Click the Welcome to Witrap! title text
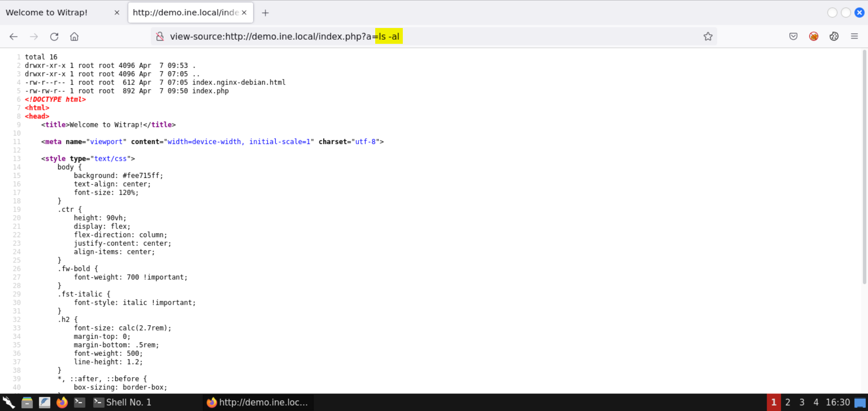This screenshot has height=411, width=868. click(106, 125)
